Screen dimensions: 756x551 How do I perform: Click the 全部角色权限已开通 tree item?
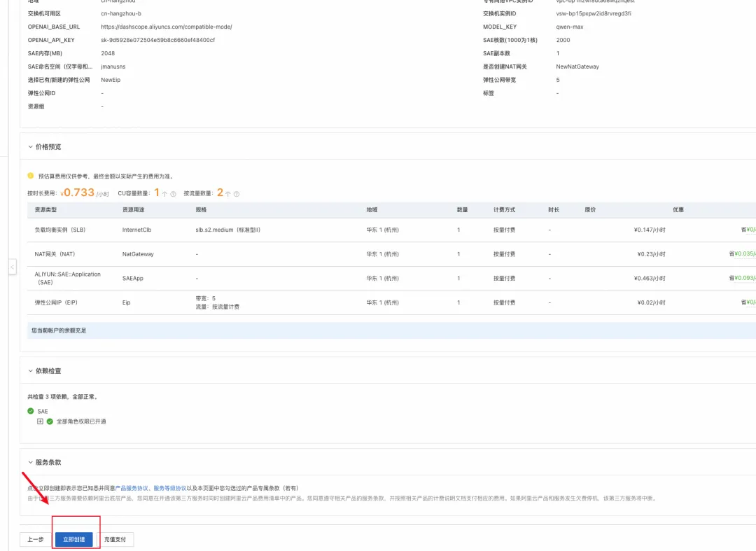pyautogui.click(x=81, y=421)
